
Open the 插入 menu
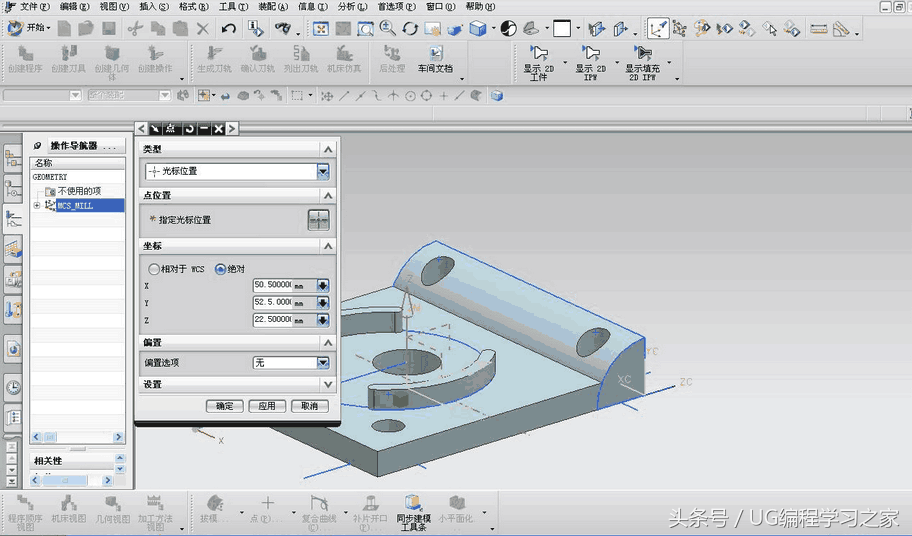pos(154,6)
